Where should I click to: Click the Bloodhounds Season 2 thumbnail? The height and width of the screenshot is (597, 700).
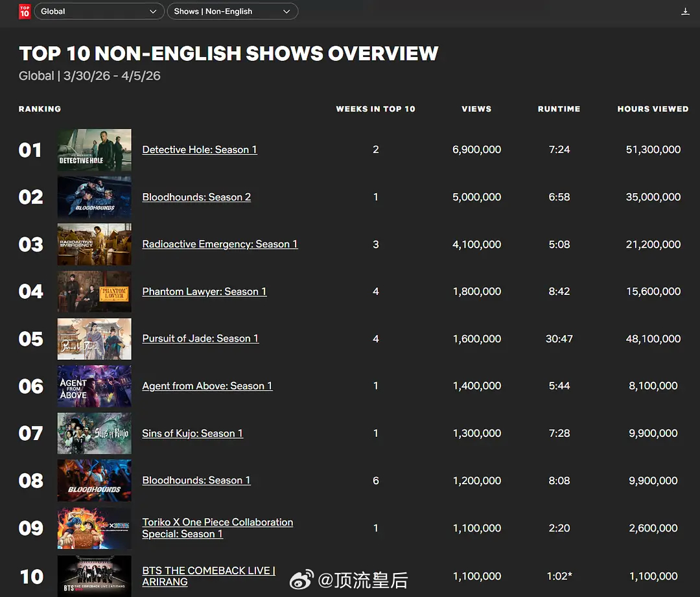click(94, 197)
